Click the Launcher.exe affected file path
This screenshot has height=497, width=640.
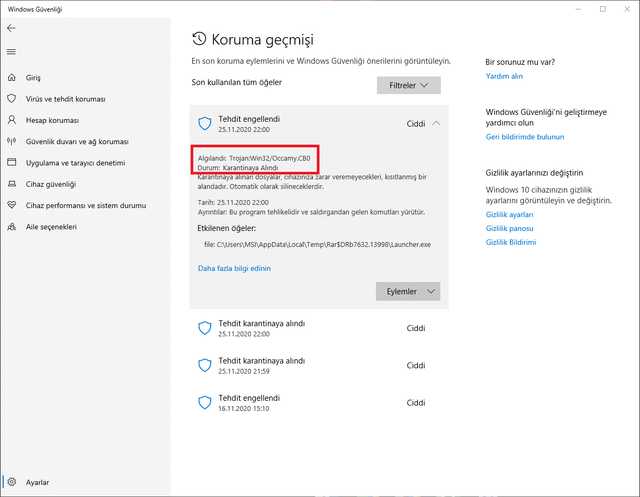tap(317, 244)
